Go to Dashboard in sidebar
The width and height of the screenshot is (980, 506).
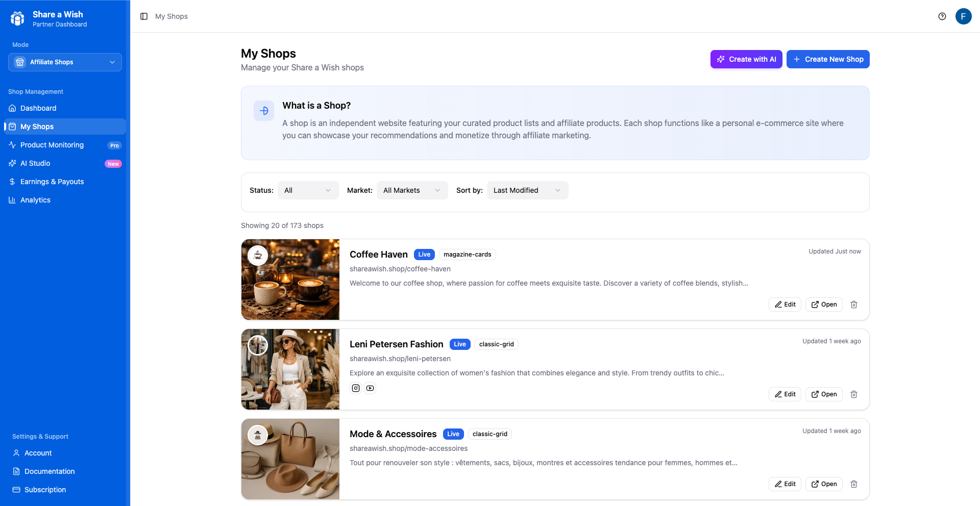click(x=65, y=108)
